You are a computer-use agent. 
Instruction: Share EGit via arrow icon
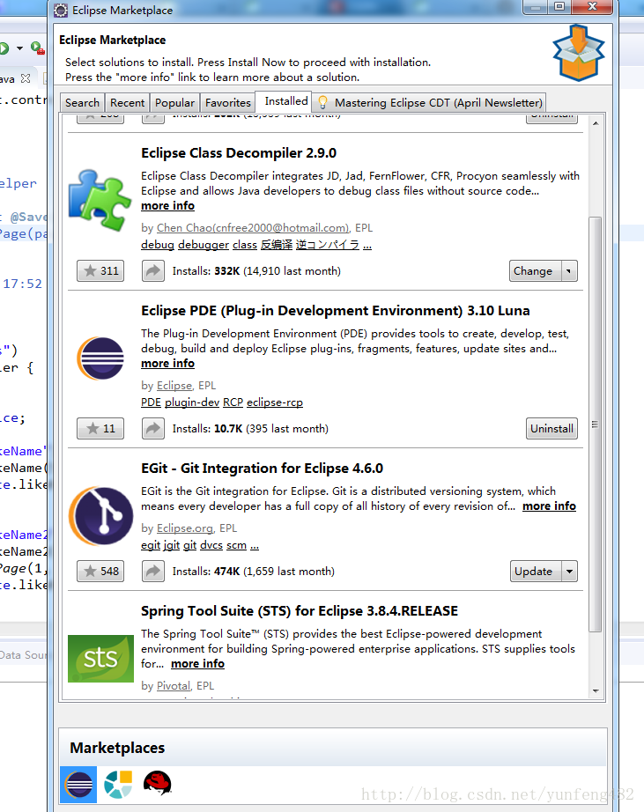pyautogui.click(x=153, y=572)
